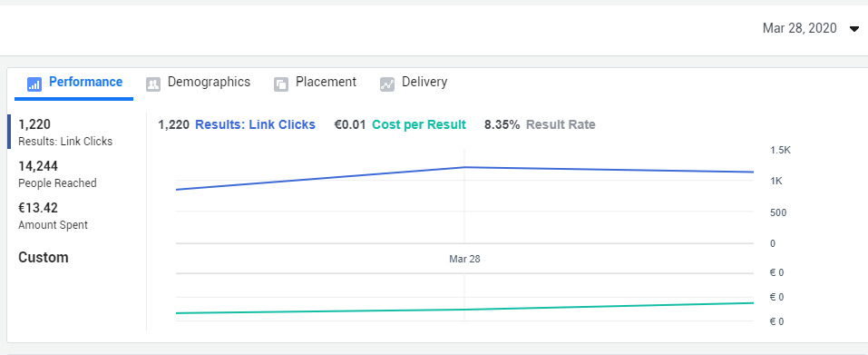Switch to the Demographics tab
Image resolution: width=868 pixels, height=355 pixels.
pyautogui.click(x=198, y=83)
